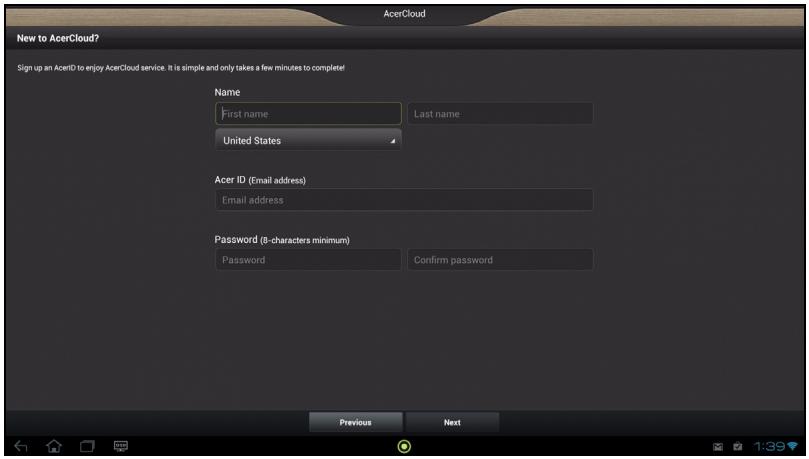The image size is (809, 459).
Task: Open the briefcase notification icon
Action: pyautogui.click(x=738, y=447)
